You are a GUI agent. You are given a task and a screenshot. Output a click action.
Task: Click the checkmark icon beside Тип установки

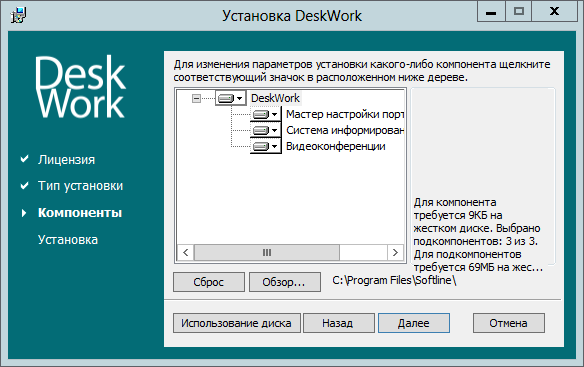coord(25,186)
